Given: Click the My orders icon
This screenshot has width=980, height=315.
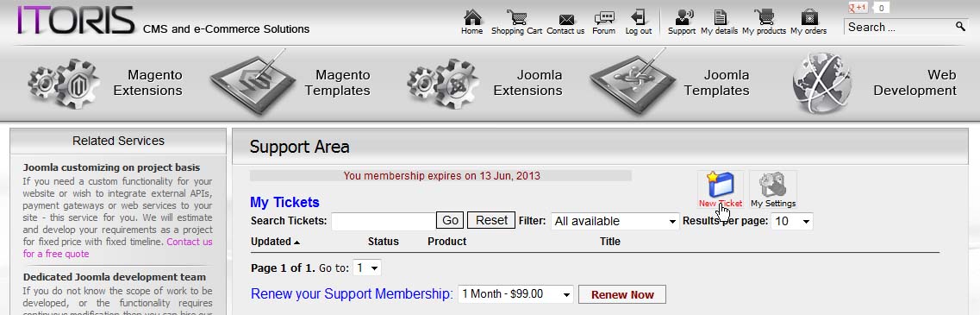Looking at the screenshot, I should pyautogui.click(x=808, y=17).
